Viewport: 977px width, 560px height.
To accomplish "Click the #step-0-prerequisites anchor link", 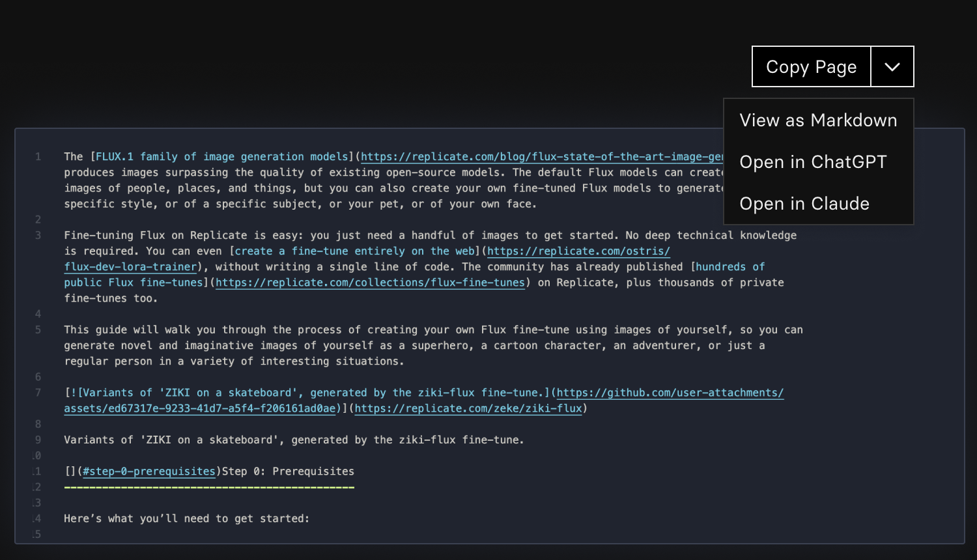I will [x=149, y=471].
